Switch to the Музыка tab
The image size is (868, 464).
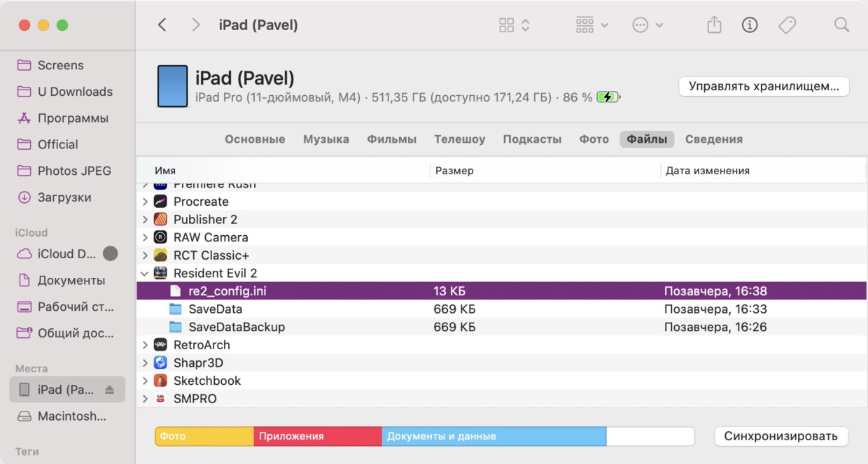(326, 139)
